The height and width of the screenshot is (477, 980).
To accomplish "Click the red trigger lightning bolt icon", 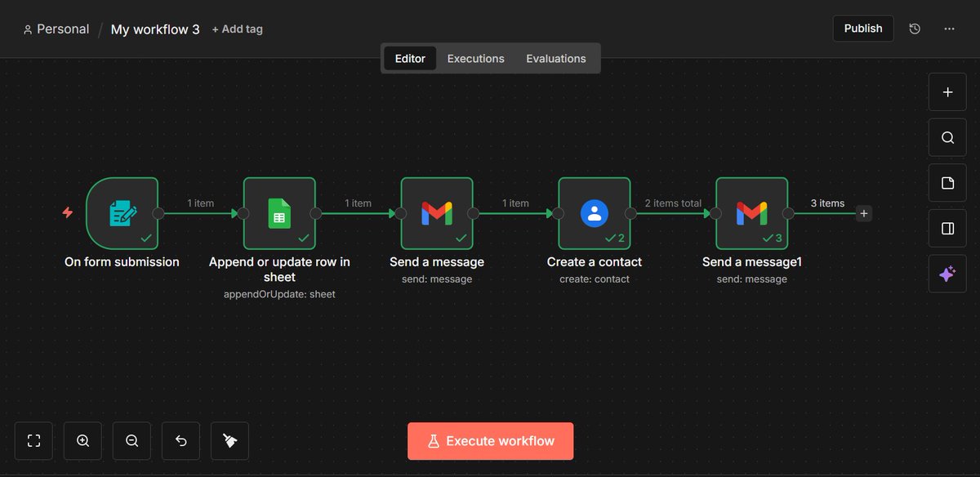I will [68, 213].
